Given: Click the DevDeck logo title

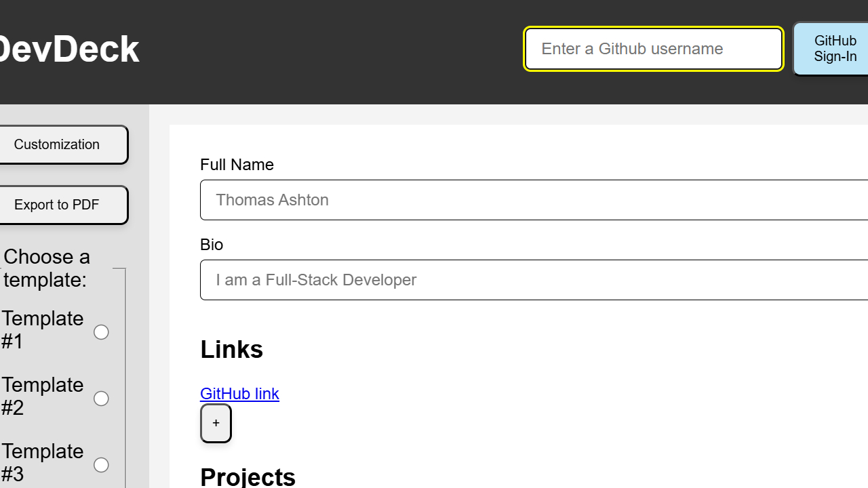Looking at the screenshot, I should point(68,49).
